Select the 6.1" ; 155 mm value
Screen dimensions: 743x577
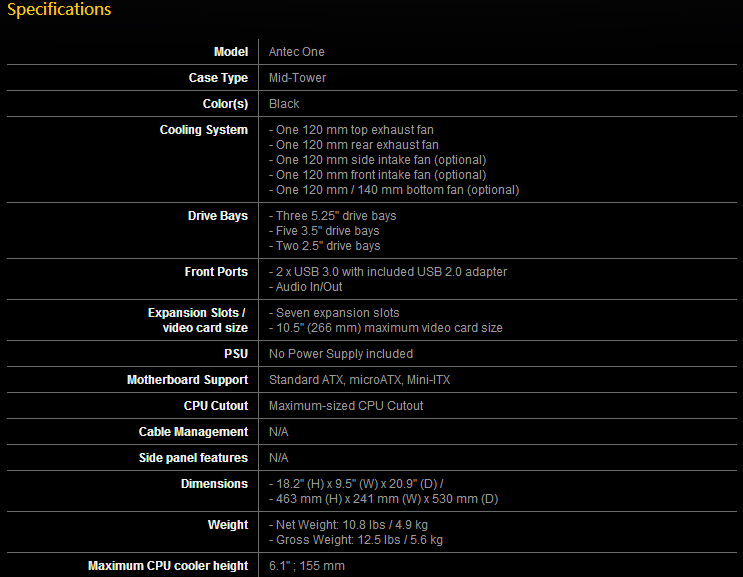[x=307, y=566]
